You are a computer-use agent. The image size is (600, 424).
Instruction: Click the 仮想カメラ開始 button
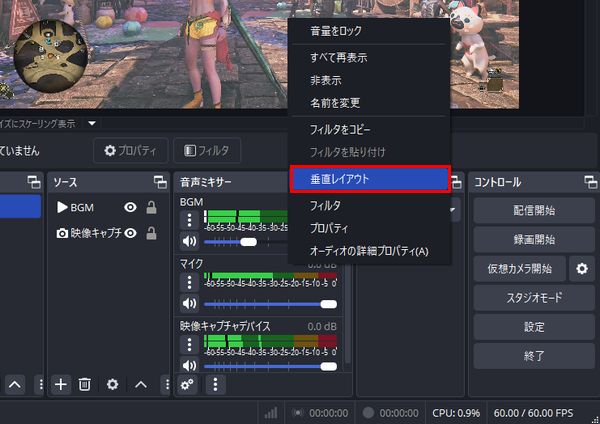(x=519, y=269)
